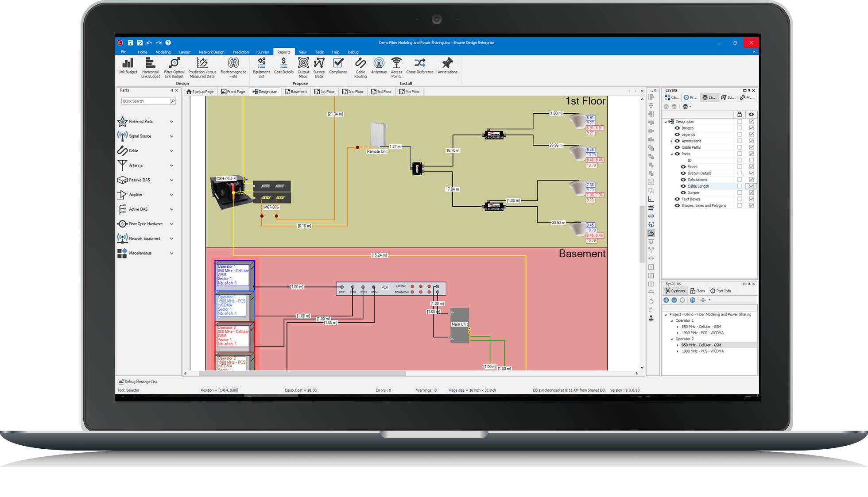The image size is (868, 497).
Task: Select Operator 2 in systems tree
Action: pyautogui.click(x=684, y=339)
